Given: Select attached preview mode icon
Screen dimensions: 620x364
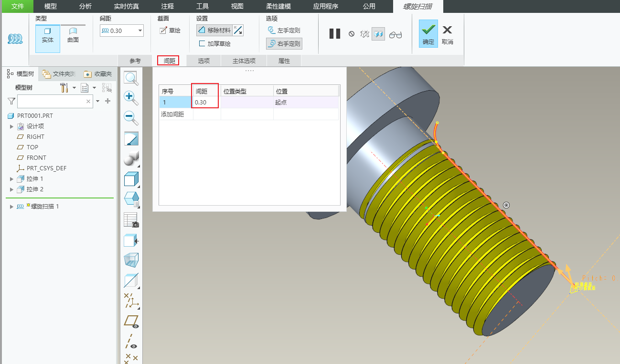Looking at the screenshot, I should point(378,34).
